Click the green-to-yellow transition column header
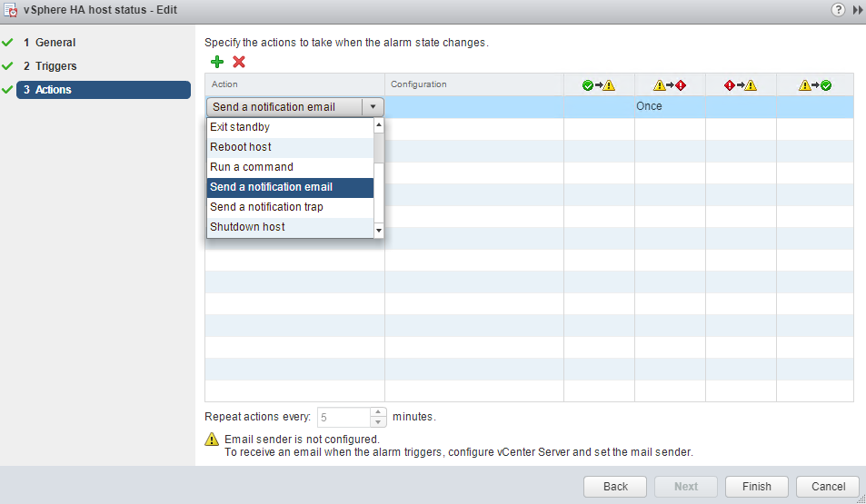This screenshot has height=504, width=866. [599, 85]
